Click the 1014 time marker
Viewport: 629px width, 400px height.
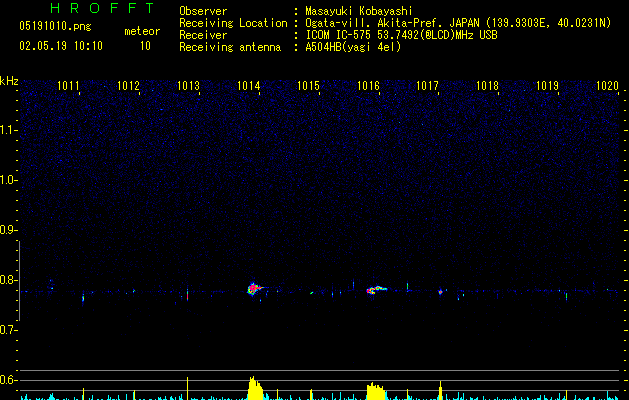point(249,86)
